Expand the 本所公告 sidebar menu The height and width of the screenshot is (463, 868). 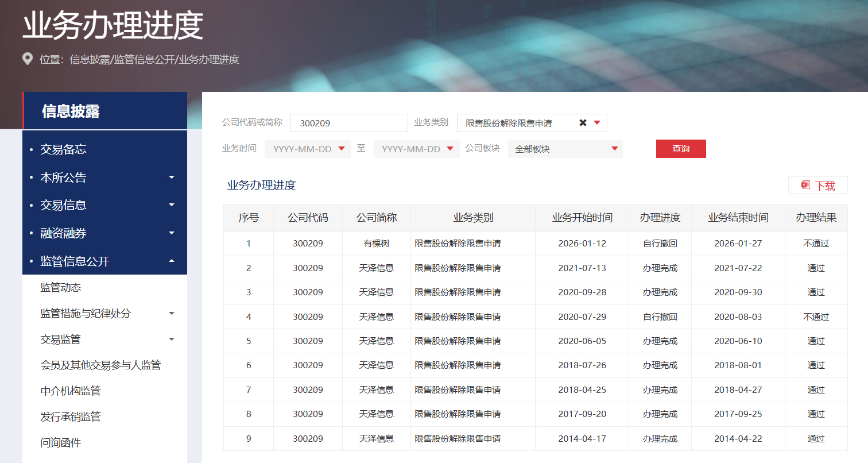point(171,178)
